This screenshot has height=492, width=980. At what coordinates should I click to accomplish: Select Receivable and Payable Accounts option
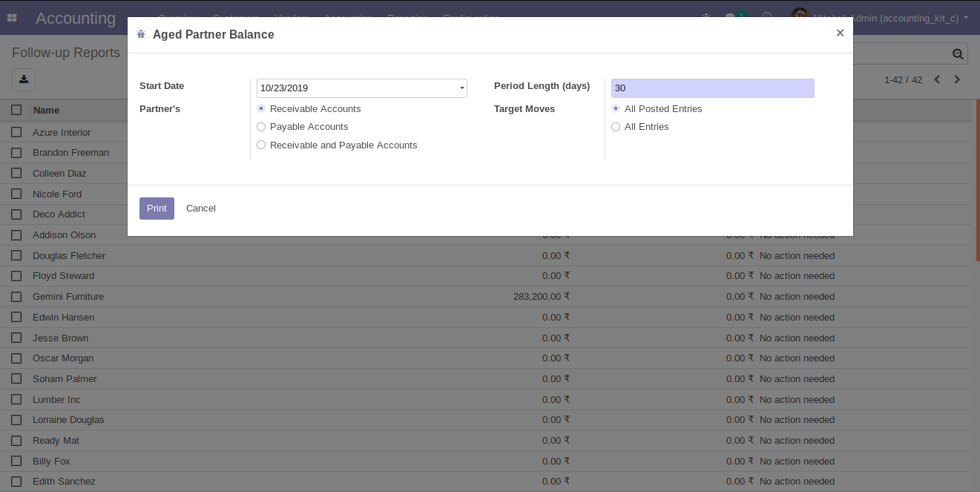click(261, 145)
